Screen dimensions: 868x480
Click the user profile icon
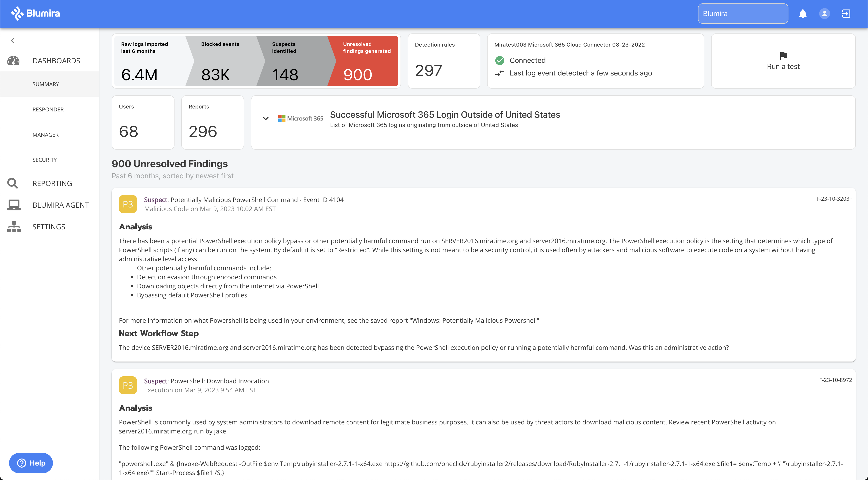tap(824, 14)
